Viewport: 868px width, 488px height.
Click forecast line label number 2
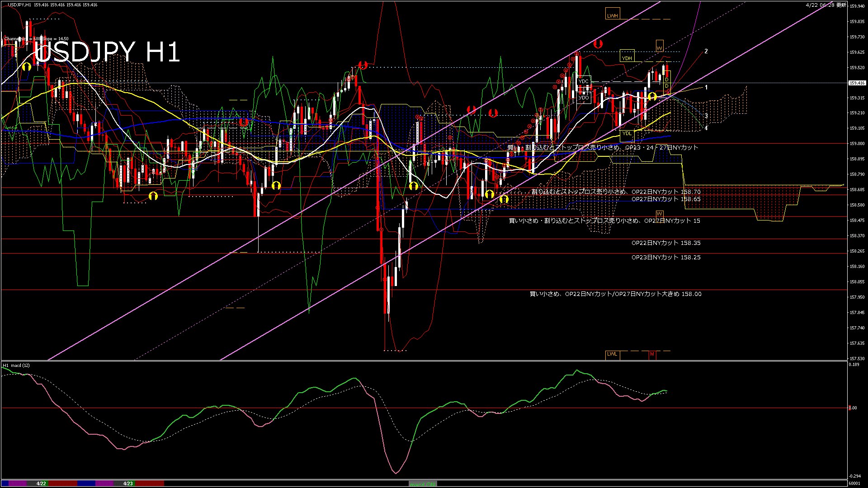tap(706, 52)
